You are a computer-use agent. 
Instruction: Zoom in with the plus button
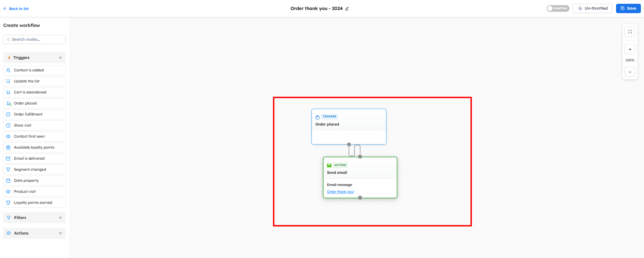pos(630,49)
